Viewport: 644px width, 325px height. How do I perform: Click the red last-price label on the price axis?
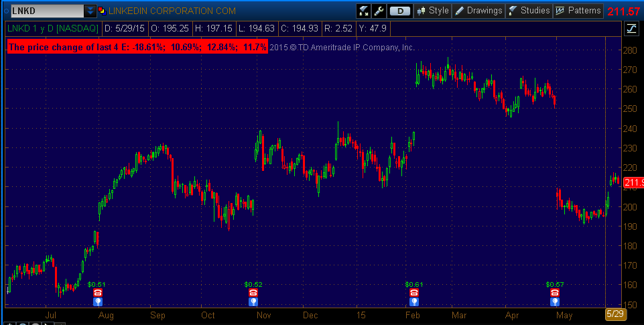pos(633,183)
